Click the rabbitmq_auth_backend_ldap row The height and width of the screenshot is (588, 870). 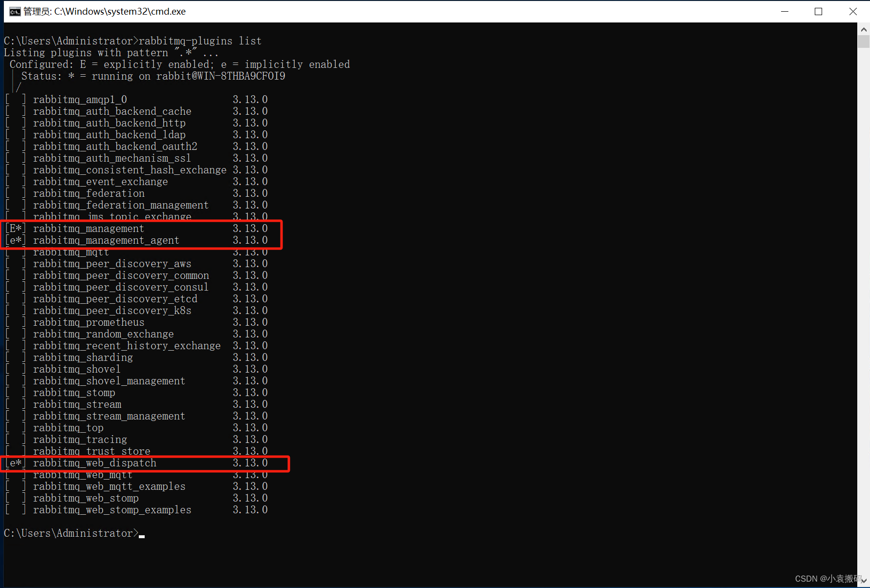coord(137,135)
